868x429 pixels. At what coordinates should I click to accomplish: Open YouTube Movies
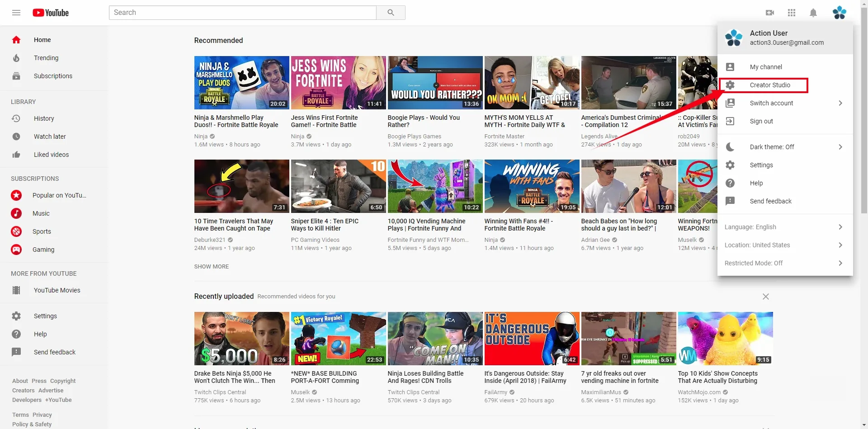[x=54, y=290]
